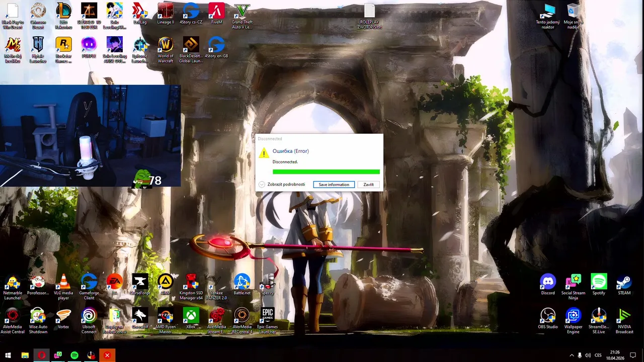This screenshot has width=644, height=362.
Task: Open the EA app desktop icon
Action: pyautogui.click(x=115, y=285)
